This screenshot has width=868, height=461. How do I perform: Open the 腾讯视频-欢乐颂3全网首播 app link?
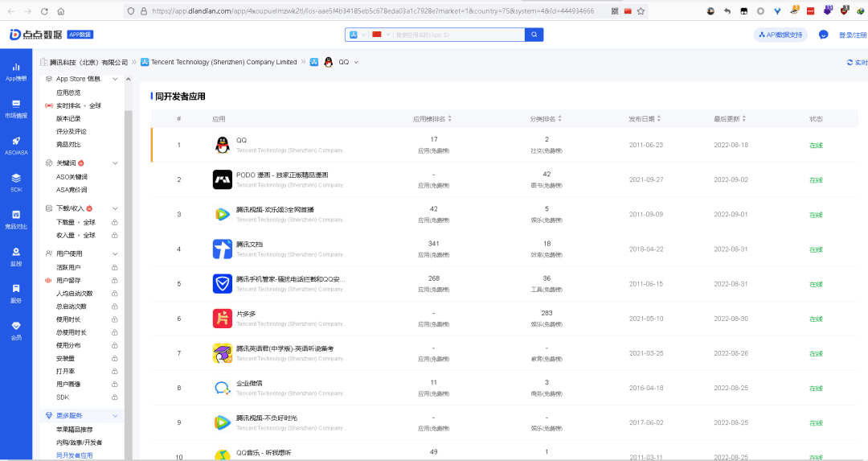[275, 209]
